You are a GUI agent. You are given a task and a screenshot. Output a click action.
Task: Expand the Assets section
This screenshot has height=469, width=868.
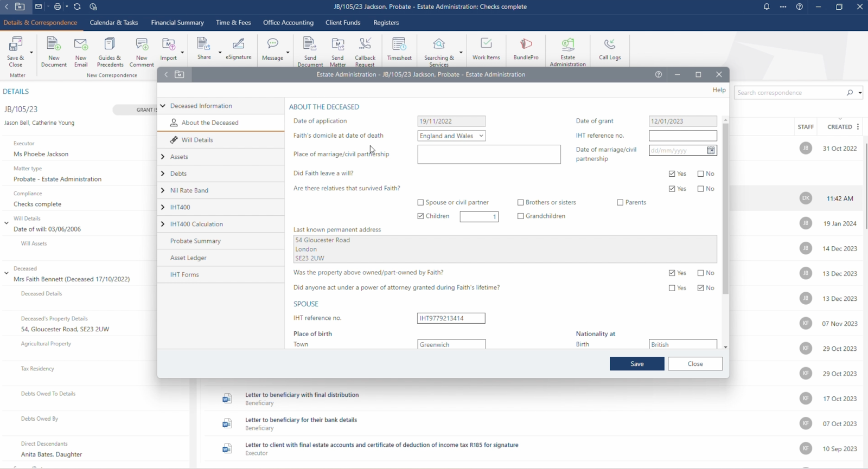click(163, 157)
